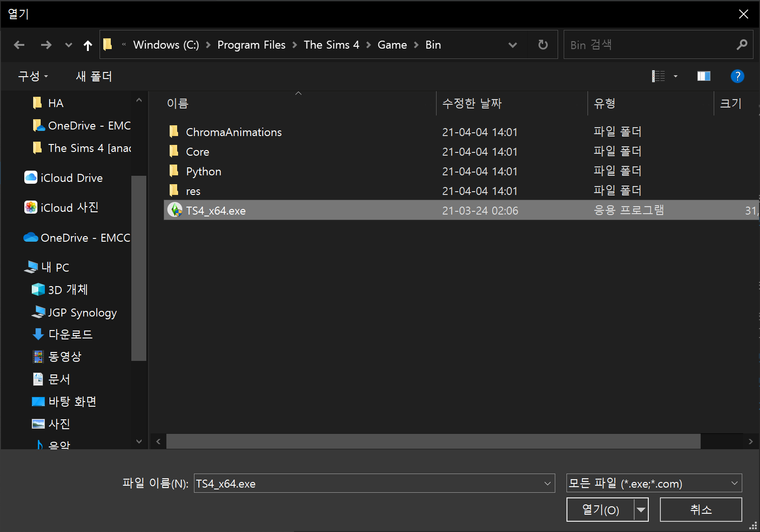Expand the 열기 button split arrow
Viewport: 760px width, 532px height.
click(641, 510)
